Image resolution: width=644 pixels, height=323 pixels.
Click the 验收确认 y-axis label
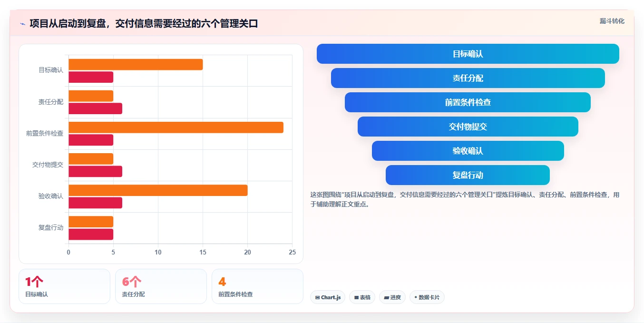51,196
